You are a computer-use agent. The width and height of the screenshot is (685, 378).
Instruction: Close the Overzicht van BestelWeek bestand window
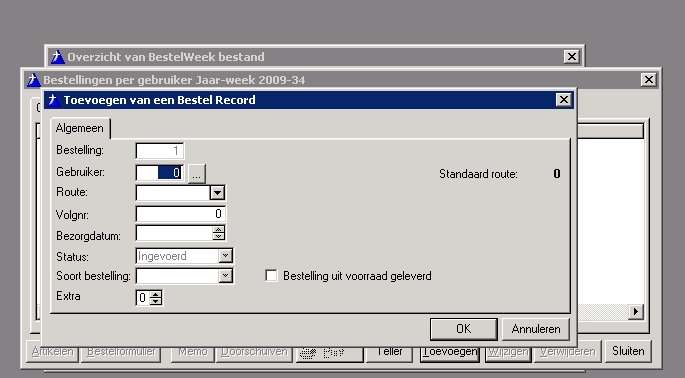tap(571, 56)
